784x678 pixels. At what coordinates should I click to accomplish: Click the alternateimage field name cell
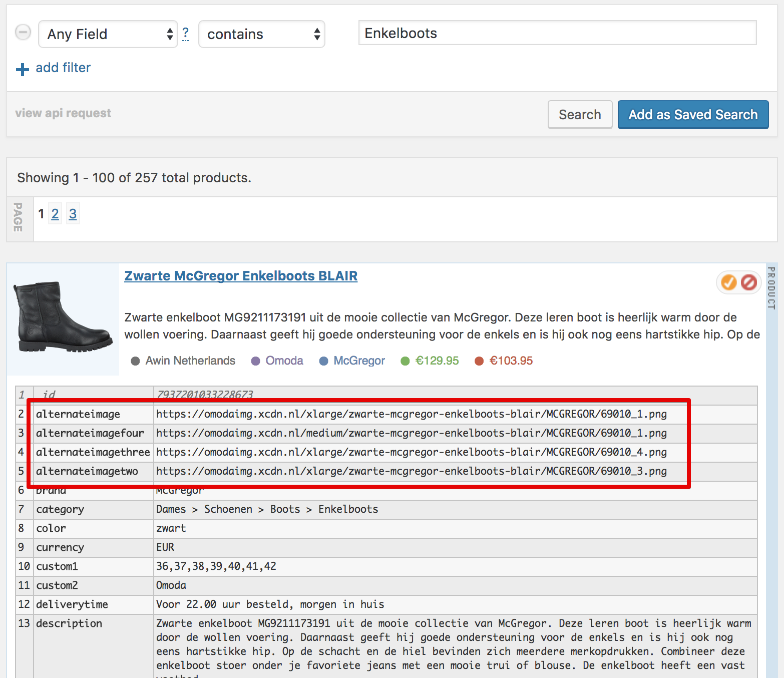[x=93, y=414]
